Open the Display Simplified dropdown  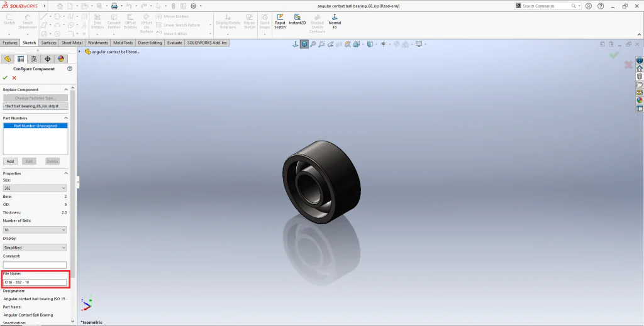coord(35,247)
